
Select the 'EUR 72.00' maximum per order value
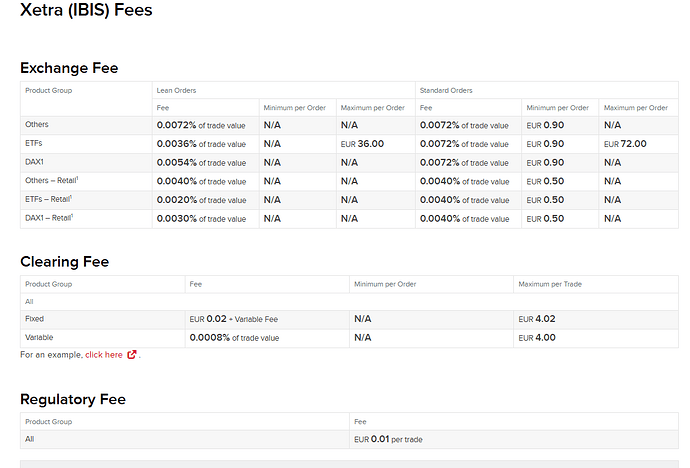(x=625, y=144)
